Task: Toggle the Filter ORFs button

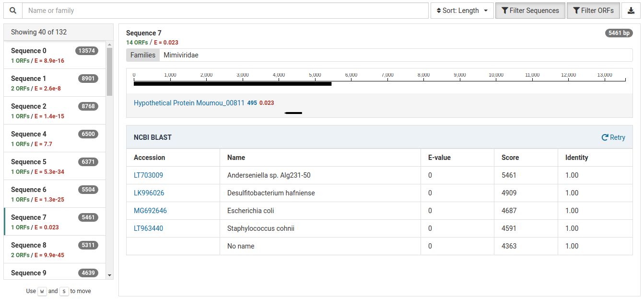Action: point(593,11)
